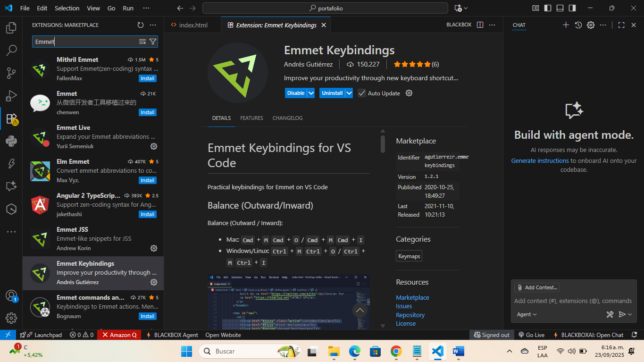Open the Run and Debug view
This screenshot has width=644, height=362.
click(11, 95)
